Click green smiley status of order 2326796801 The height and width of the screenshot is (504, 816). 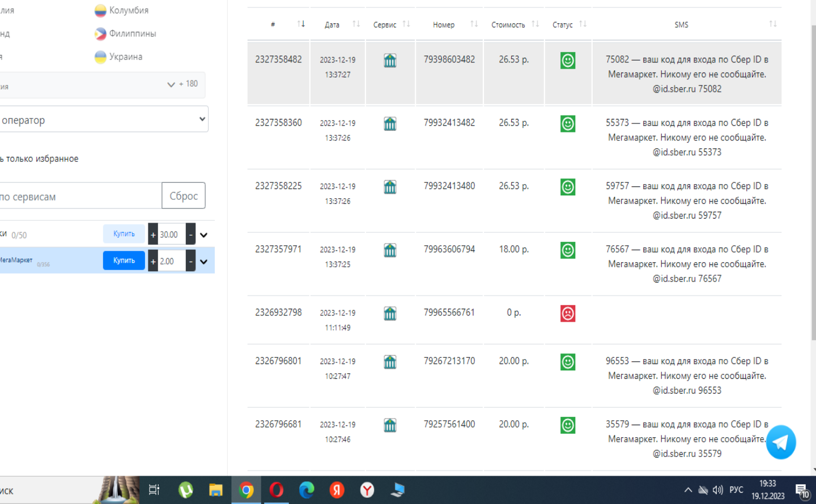[x=568, y=362]
